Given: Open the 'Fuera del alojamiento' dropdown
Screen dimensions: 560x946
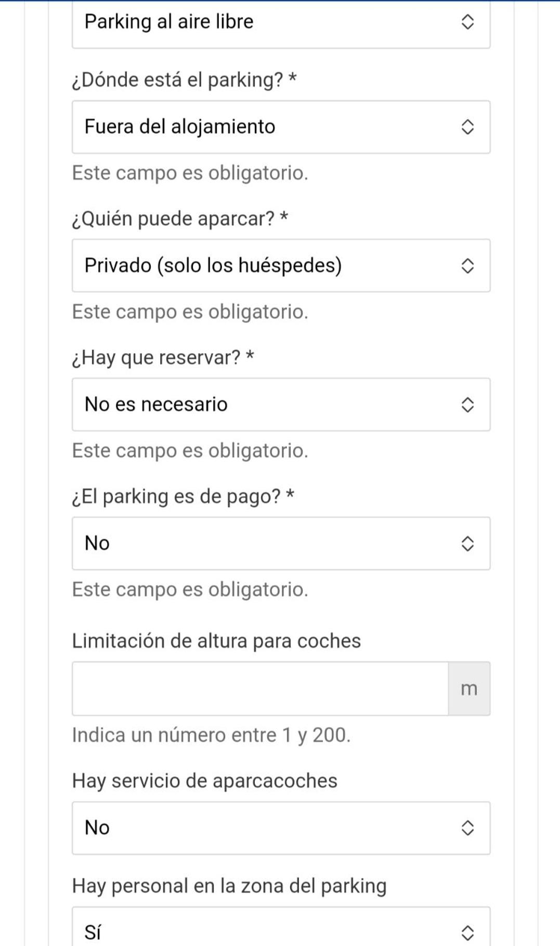Looking at the screenshot, I should (281, 127).
